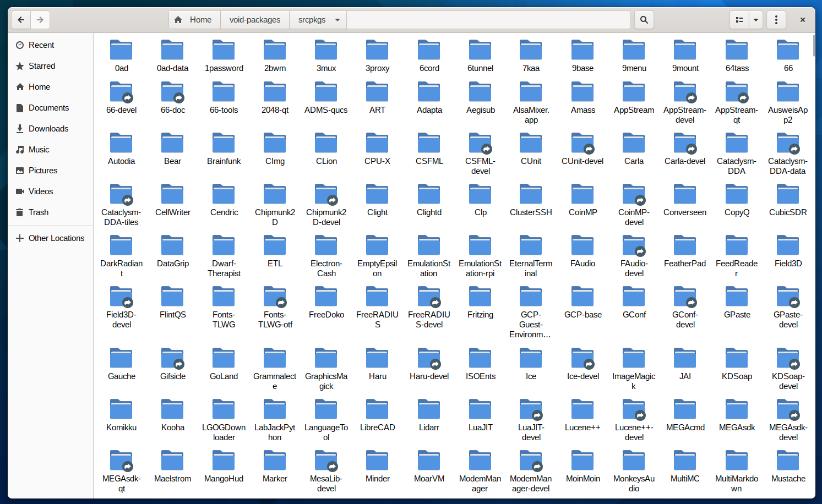Select the Electron-Cash folder icon
This screenshot has width=822, height=504.
click(x=326, y=245)
